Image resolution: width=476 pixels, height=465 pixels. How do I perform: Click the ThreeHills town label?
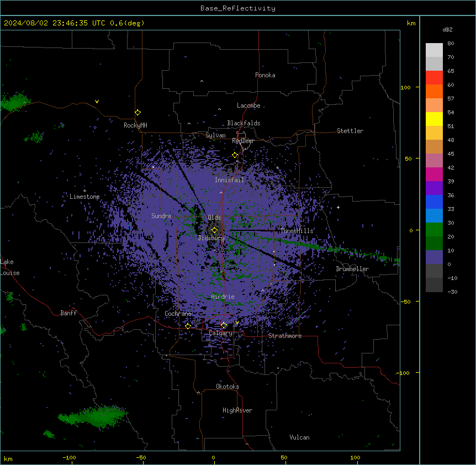297,231
